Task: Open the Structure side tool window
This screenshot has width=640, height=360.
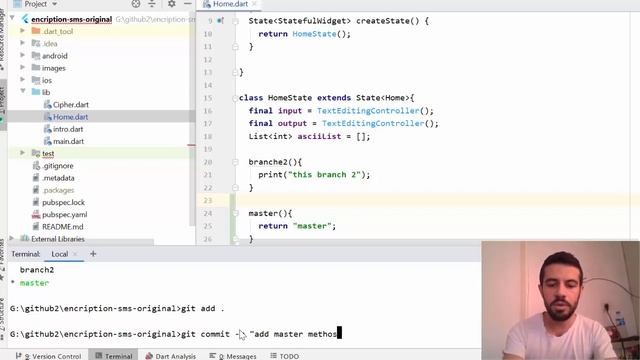Action: pos(3,318)
